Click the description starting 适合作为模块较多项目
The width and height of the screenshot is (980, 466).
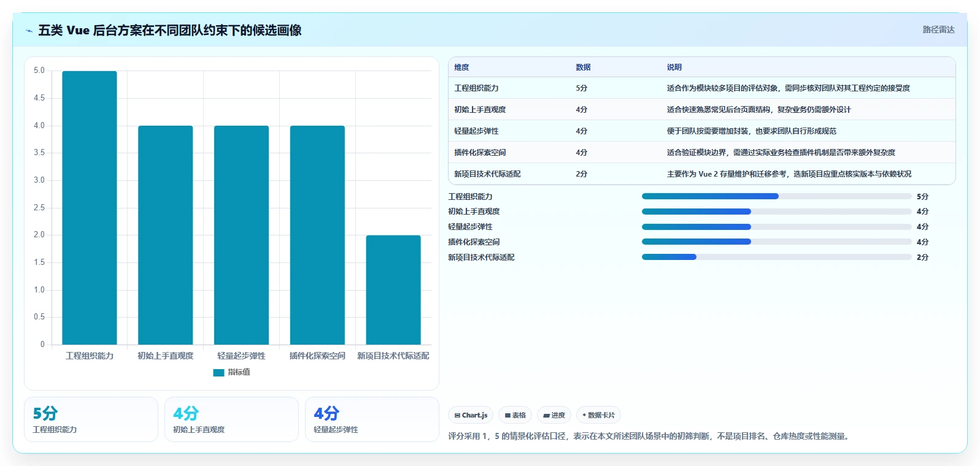(x=789, y=88)
